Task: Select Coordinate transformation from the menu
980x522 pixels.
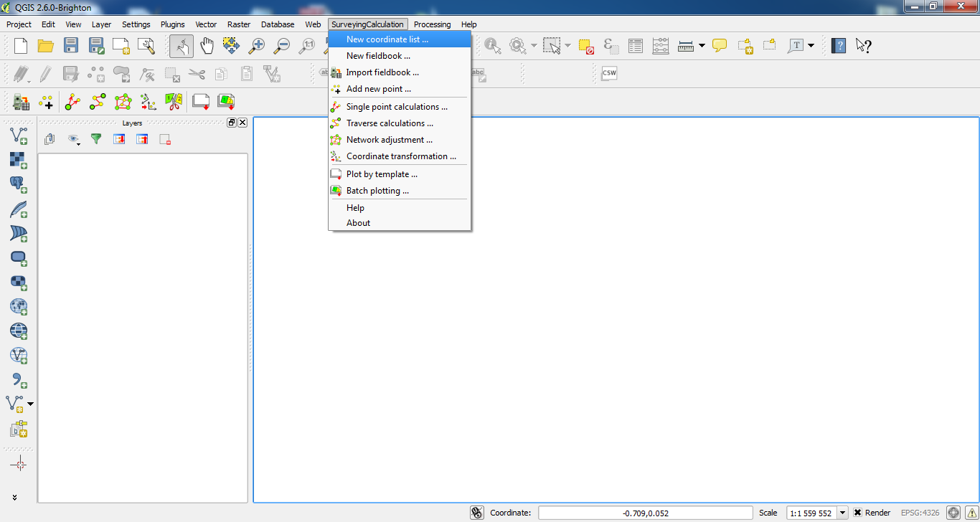Action: tap(401, 156)
